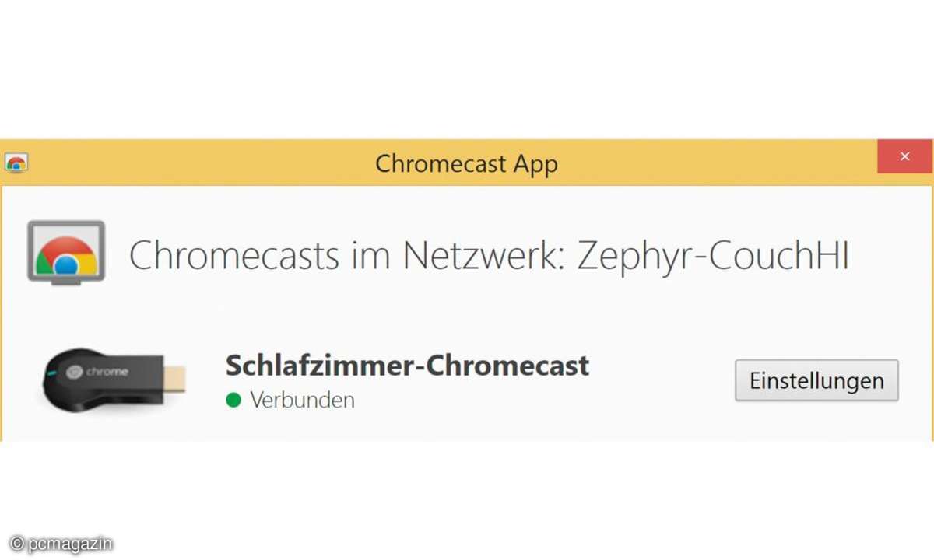Click the chrome logo on the dongle
Viewport: 934px width, 560px height.
tap(75, 372)
